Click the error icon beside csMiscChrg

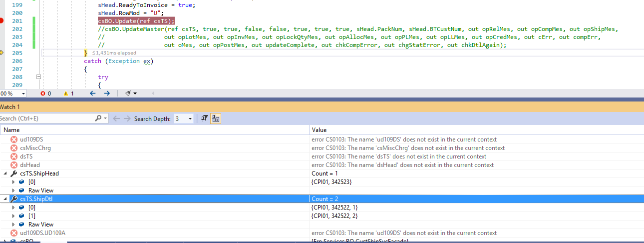click(14, 148)
